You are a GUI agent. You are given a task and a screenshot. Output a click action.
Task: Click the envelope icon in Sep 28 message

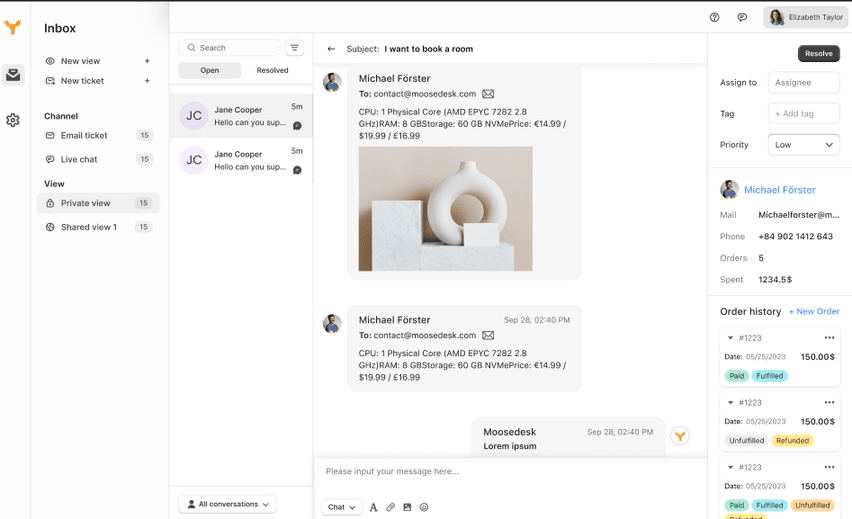[x=488, y=335]
